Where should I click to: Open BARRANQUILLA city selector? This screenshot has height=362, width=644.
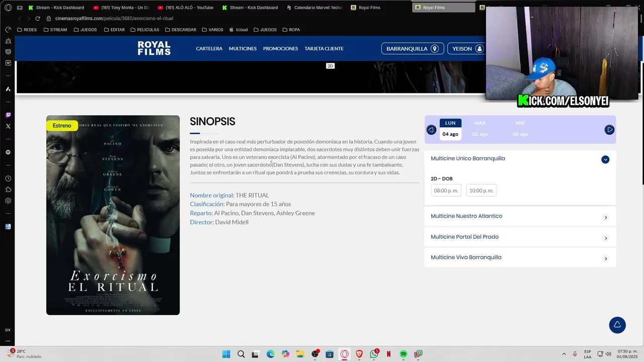(412, 49)
